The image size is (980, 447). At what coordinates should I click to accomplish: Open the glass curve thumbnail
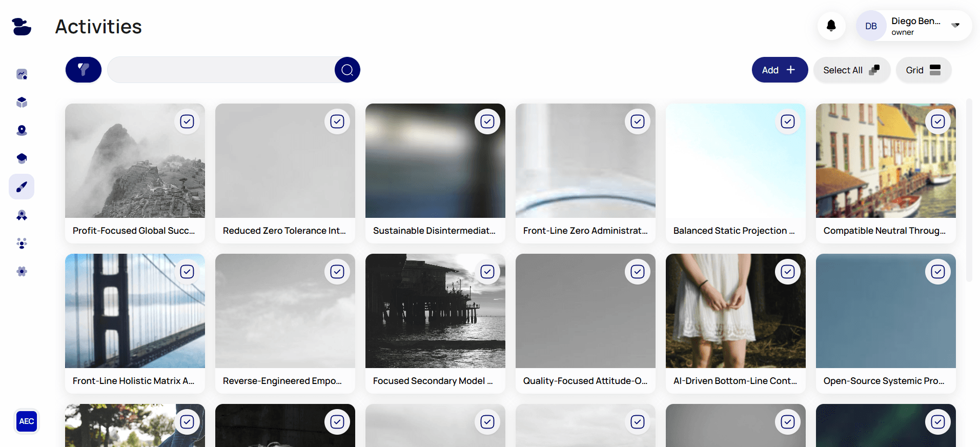pos(585,161)
